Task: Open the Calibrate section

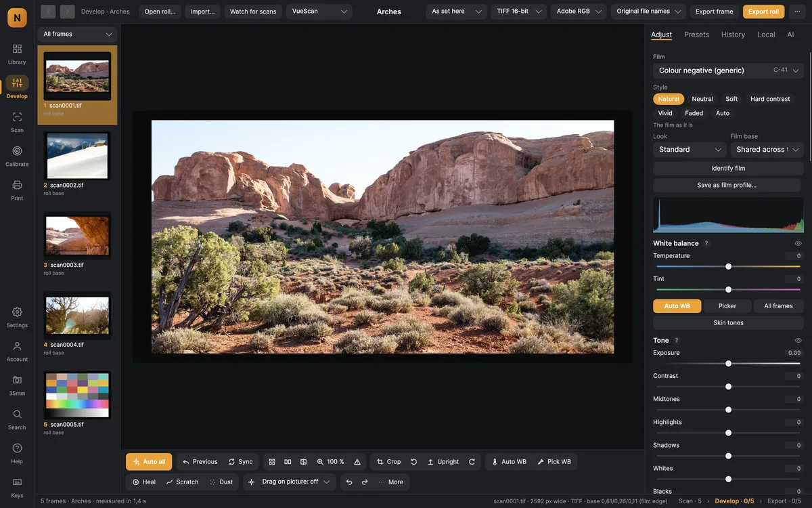Action: (x=17, y=156)
